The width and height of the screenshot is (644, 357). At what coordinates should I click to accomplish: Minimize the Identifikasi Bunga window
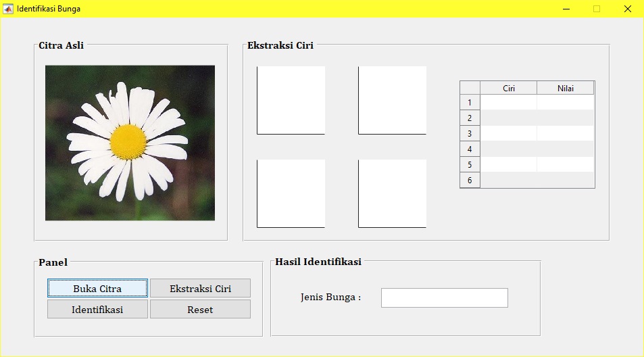point(566,9)
